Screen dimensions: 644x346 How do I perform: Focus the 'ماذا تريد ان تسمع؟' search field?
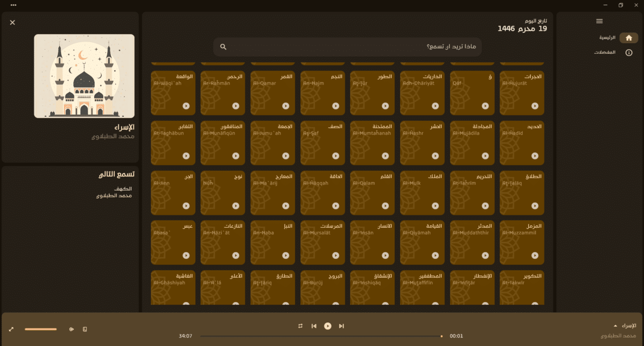click(347, 47)
